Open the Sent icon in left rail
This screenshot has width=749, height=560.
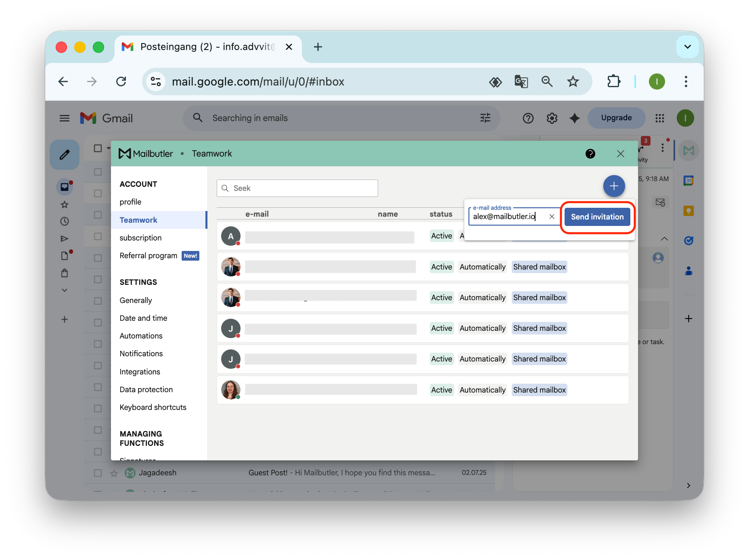pos(65,238)
